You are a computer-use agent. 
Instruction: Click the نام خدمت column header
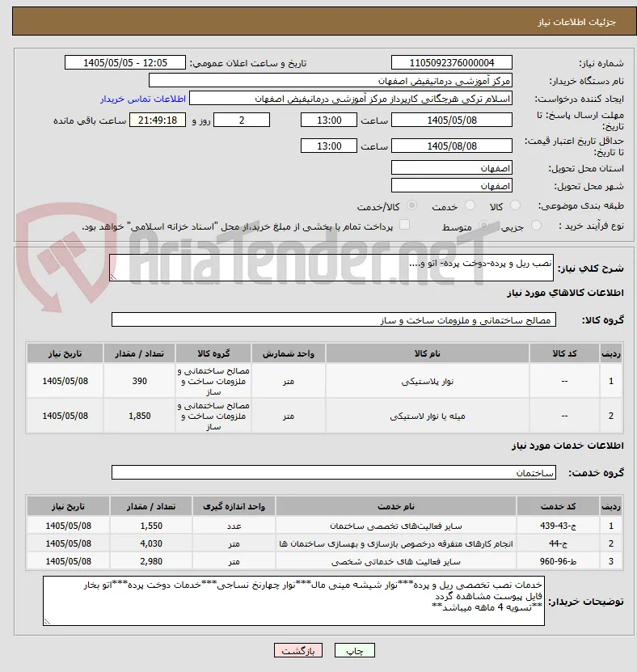click(x=396, y=506)
